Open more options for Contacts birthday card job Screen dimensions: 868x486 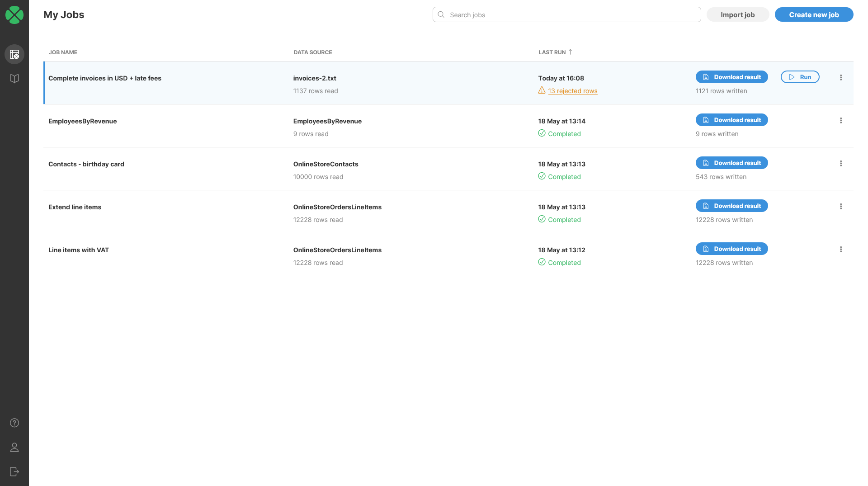pyautogui.click(x=841, y=164)
